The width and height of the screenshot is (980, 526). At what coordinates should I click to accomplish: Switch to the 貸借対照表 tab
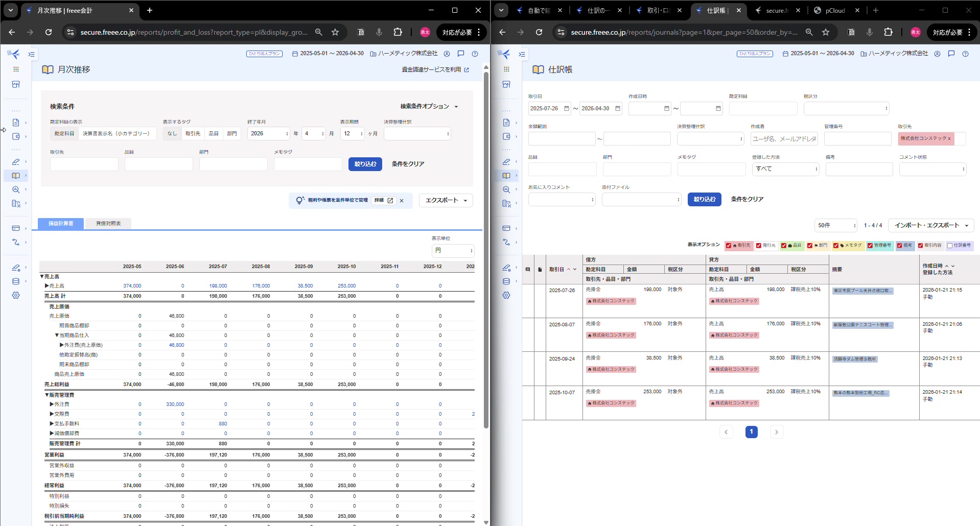(108, 224)
